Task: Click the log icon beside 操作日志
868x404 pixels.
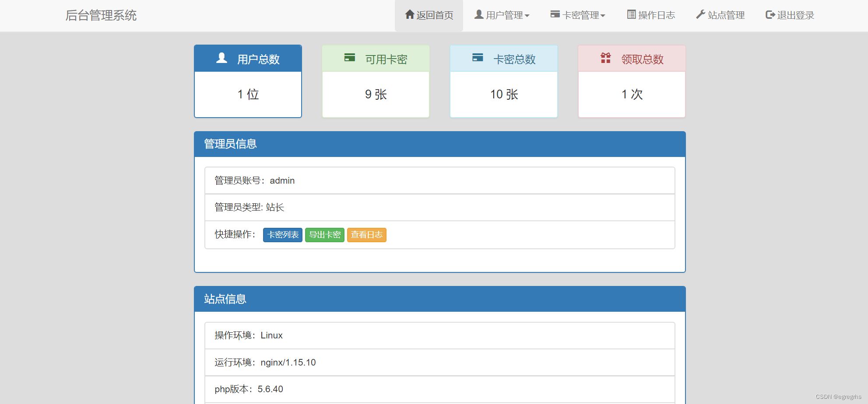Action: [631, 14]
